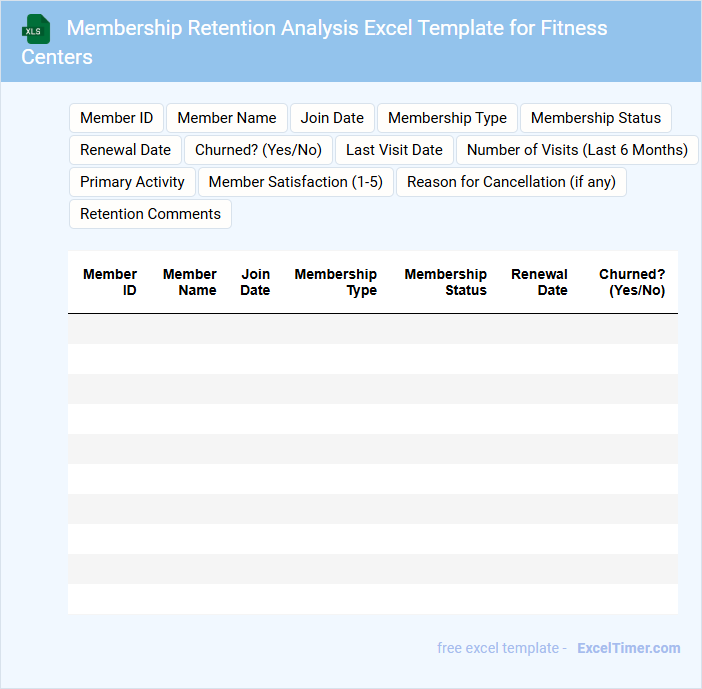Viewport: 702px width, 689px height.
Task: Click the Member Name table column header
Action: (x=189, y=282)
